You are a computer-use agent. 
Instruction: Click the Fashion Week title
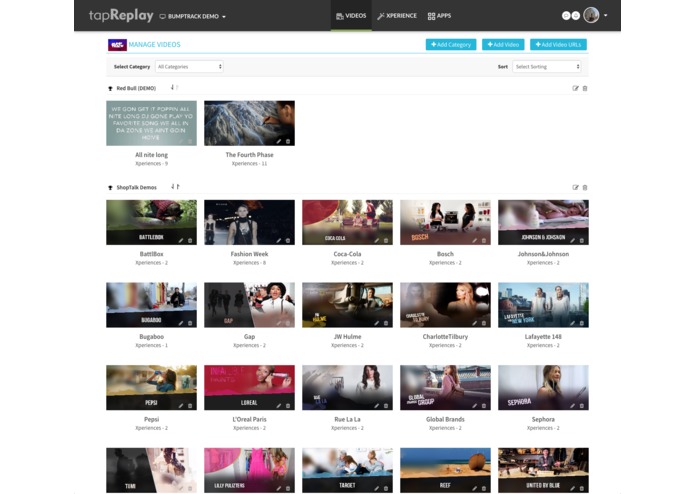[x=250, y=254]
